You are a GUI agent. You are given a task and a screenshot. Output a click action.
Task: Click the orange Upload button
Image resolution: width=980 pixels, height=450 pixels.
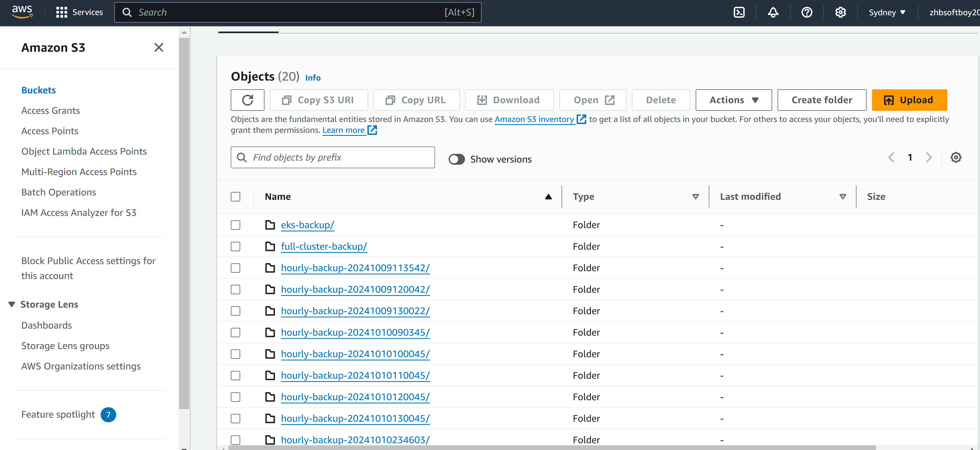909,100
